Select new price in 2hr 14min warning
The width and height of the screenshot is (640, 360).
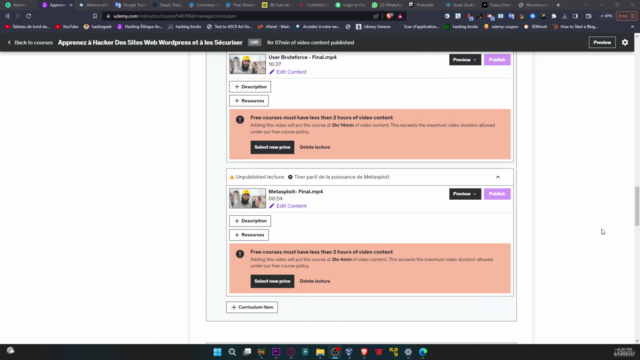click(272, 147)
